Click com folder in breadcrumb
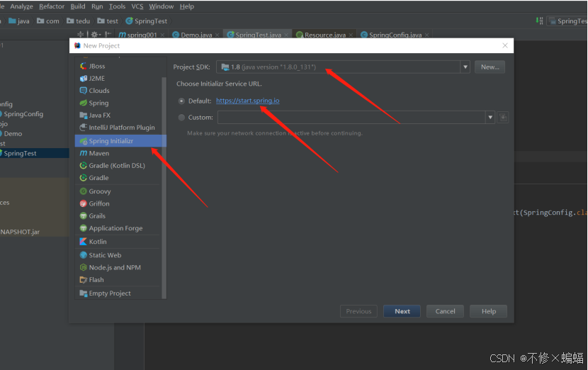The image size is (588, 370). point(48,21)
